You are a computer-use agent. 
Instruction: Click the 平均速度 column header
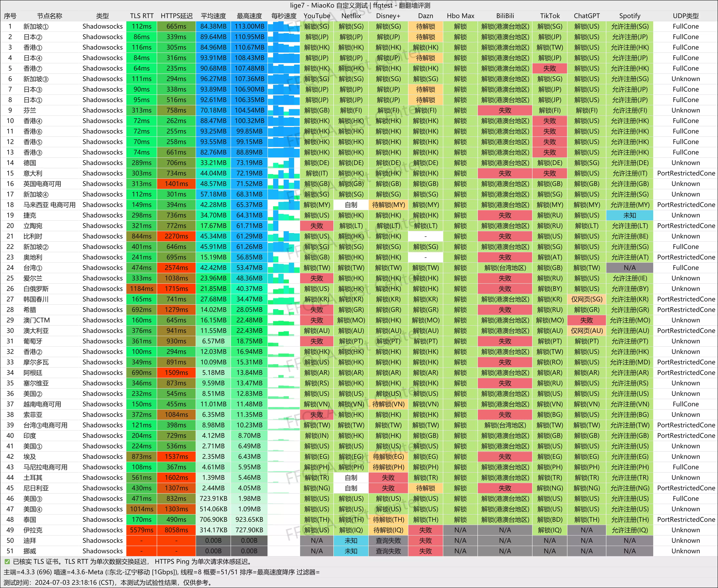[x=213, y=16]
